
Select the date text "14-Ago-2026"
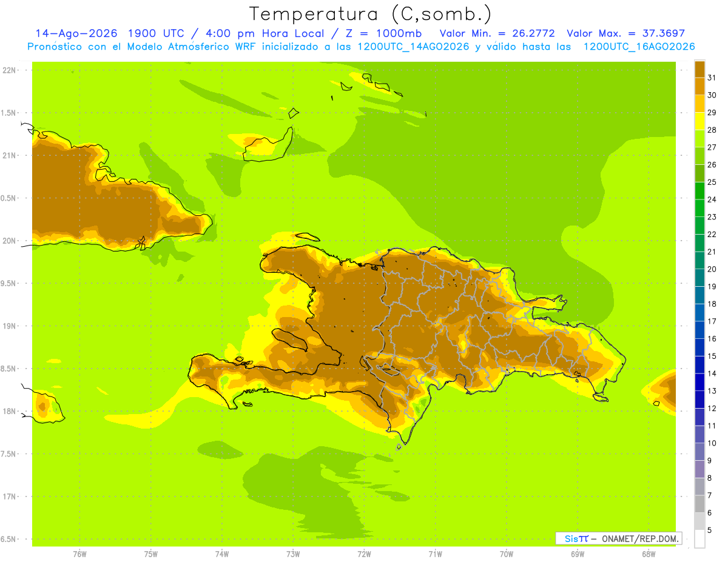(x=76, y=33)
